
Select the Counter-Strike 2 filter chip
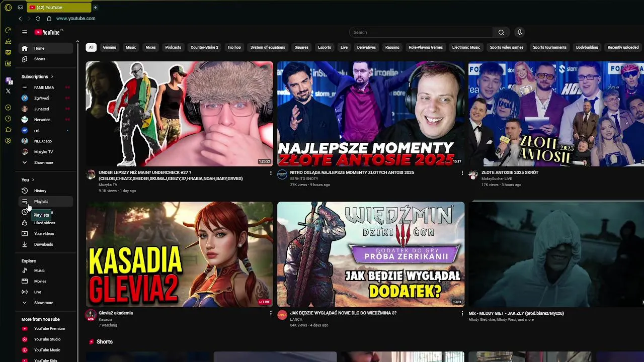coord(204,47)
